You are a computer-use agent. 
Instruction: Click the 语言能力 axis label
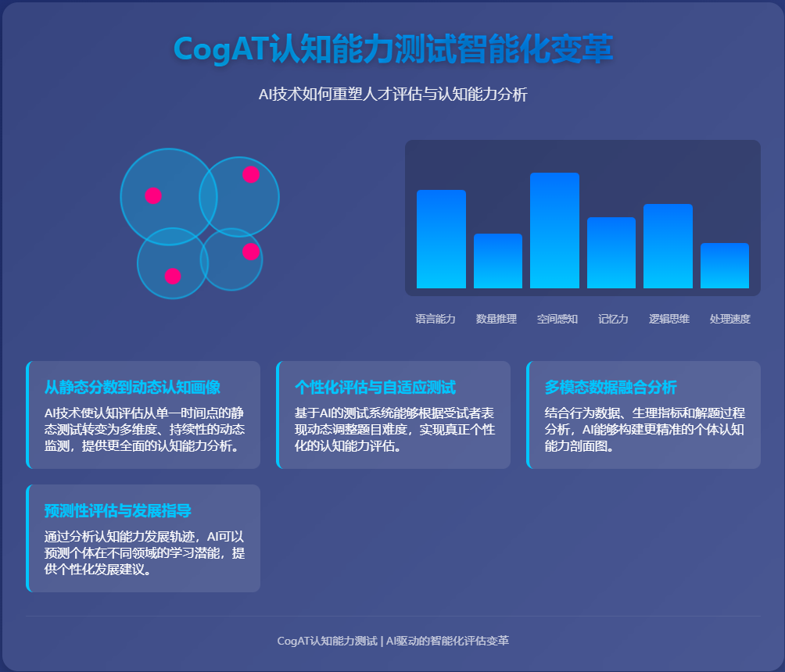(x=435, y=319)
